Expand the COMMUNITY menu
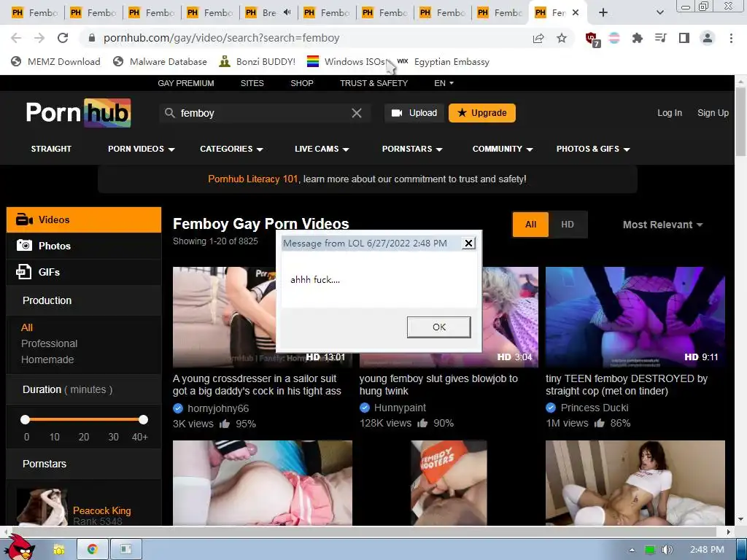747x560 pixels. (503, 149)
